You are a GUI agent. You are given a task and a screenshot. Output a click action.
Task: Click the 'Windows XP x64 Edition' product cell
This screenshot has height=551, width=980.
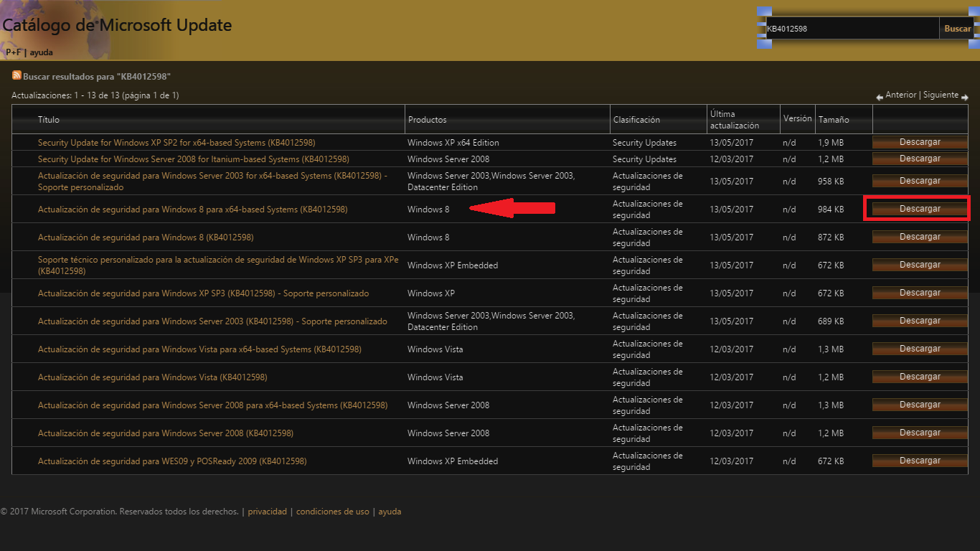(453, 143)
